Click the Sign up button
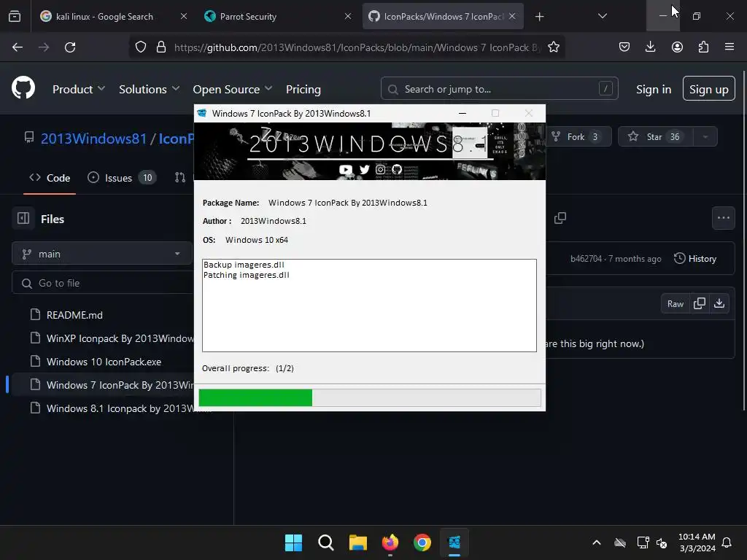Screen dimensions: 747x560 click(x=708, y=88)
